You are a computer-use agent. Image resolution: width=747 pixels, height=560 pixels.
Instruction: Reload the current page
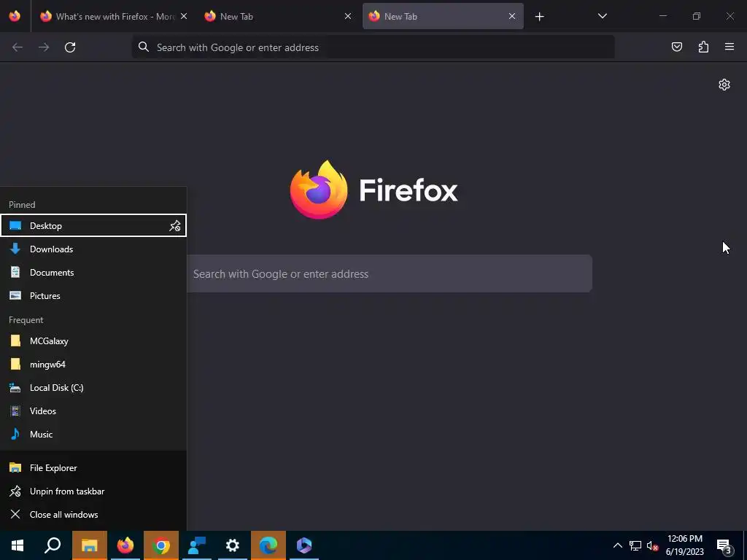pos(70,47)
